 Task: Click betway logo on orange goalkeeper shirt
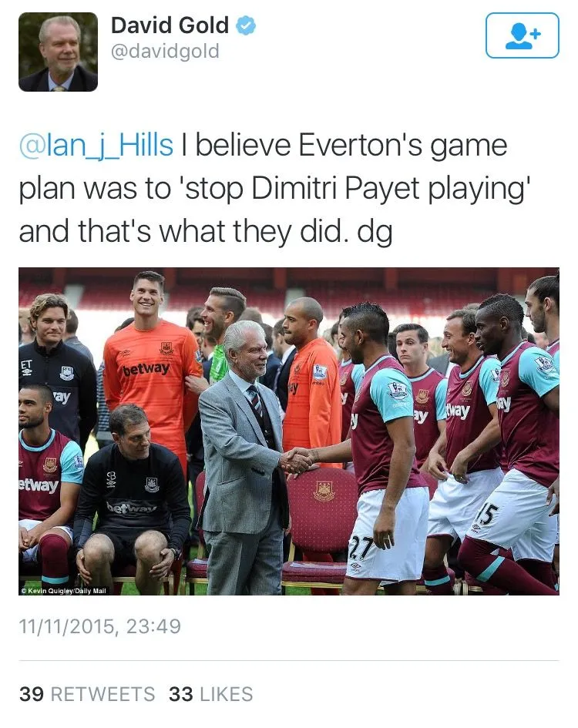click(146, 370)
